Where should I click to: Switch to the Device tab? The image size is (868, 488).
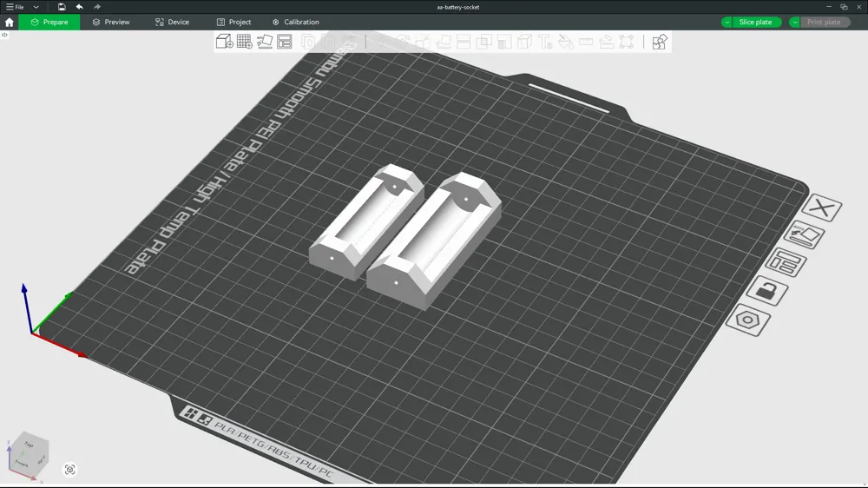click(x=172, y=23)
